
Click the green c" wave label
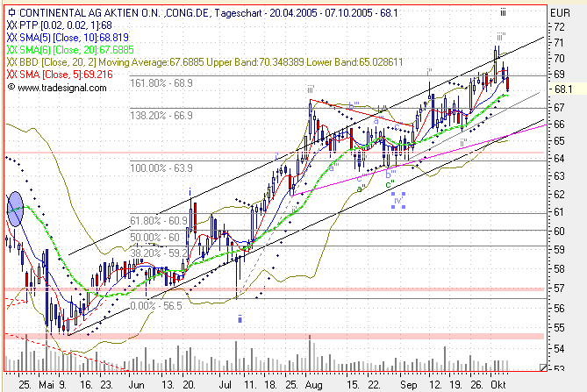(x=390, y=184)
